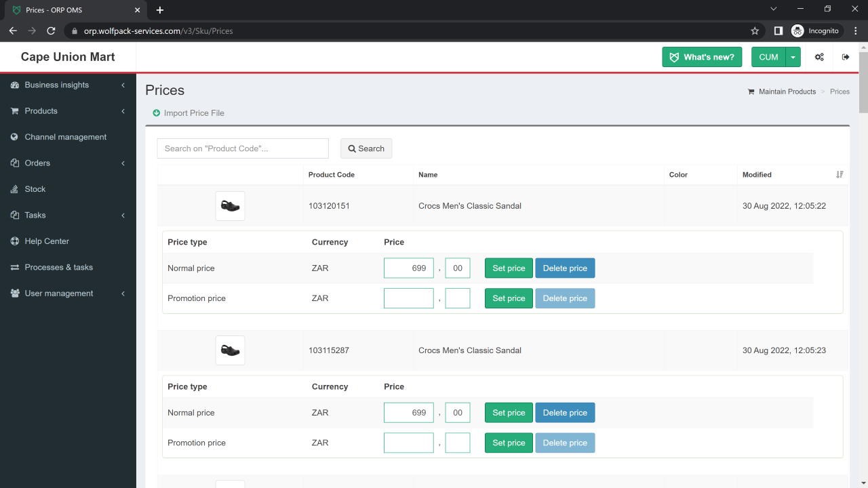Open the settings gears icon in header
The width and height of the screenshot is (868, 488).
(819, 57)
